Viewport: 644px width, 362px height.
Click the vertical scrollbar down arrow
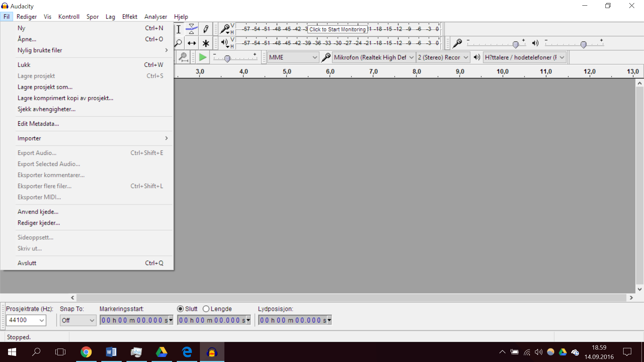(640, 289)
